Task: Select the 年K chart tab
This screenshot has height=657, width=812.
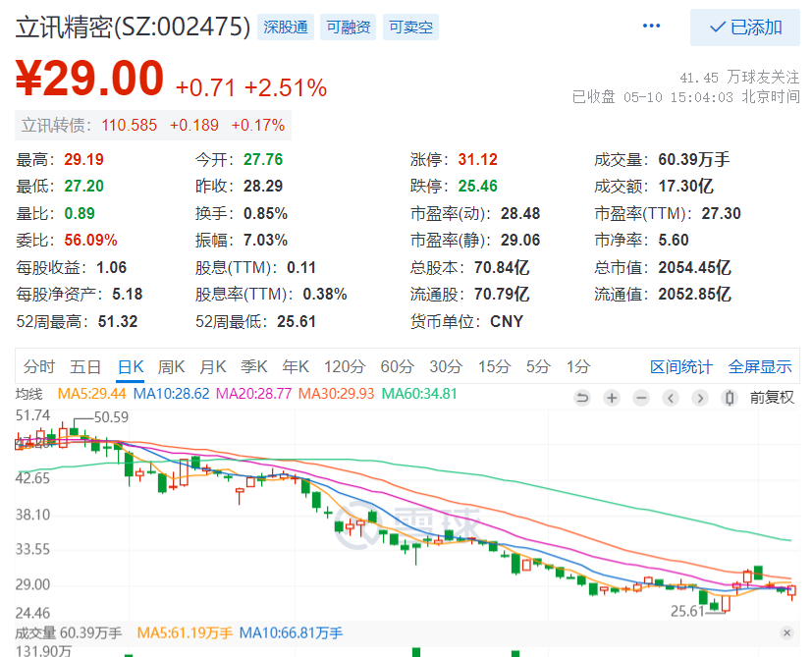Action: (296, 367)
